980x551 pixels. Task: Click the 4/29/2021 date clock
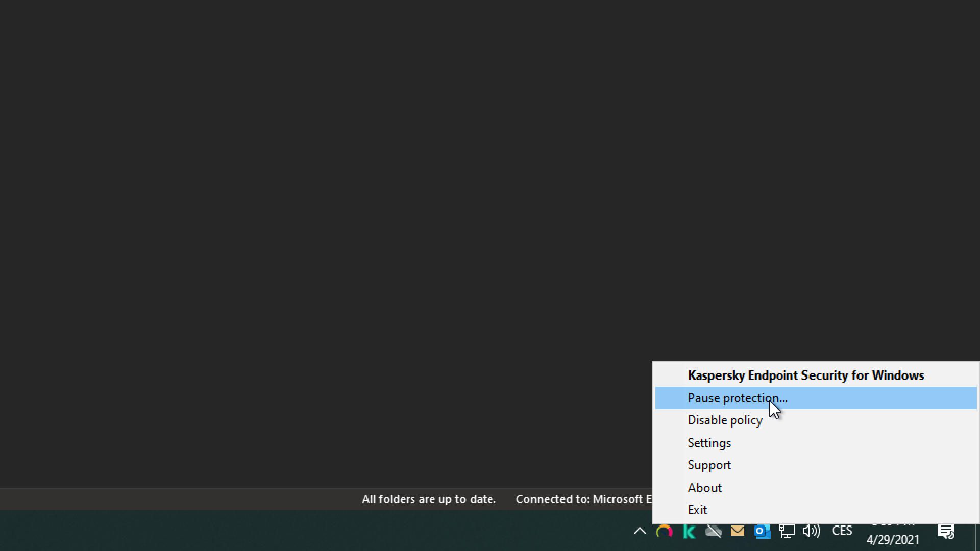(x=892, y=539)
